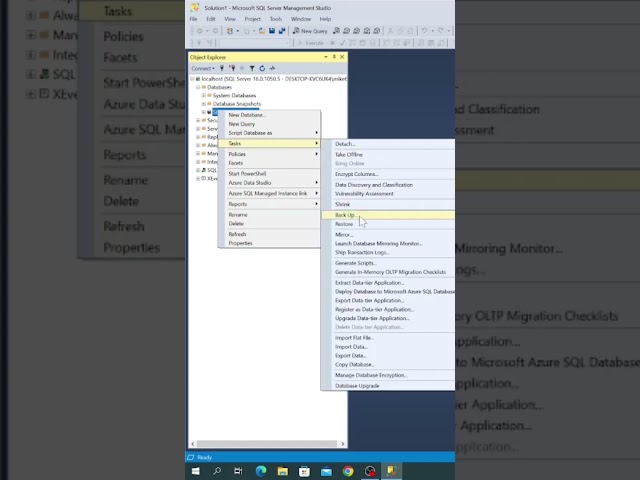This screenshot has width=640, height=480.
Task: Click Manage Database Encryption item
Action: tap(388, 376)
